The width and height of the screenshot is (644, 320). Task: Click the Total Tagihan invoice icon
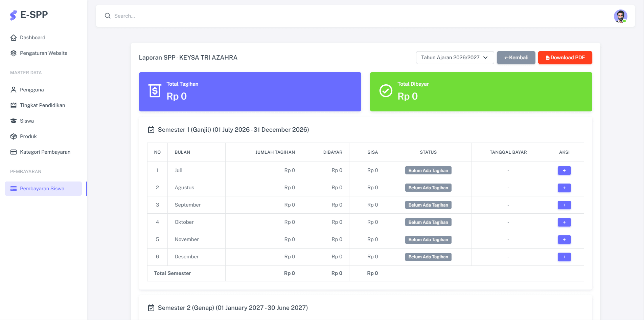(x=155, y=91)
